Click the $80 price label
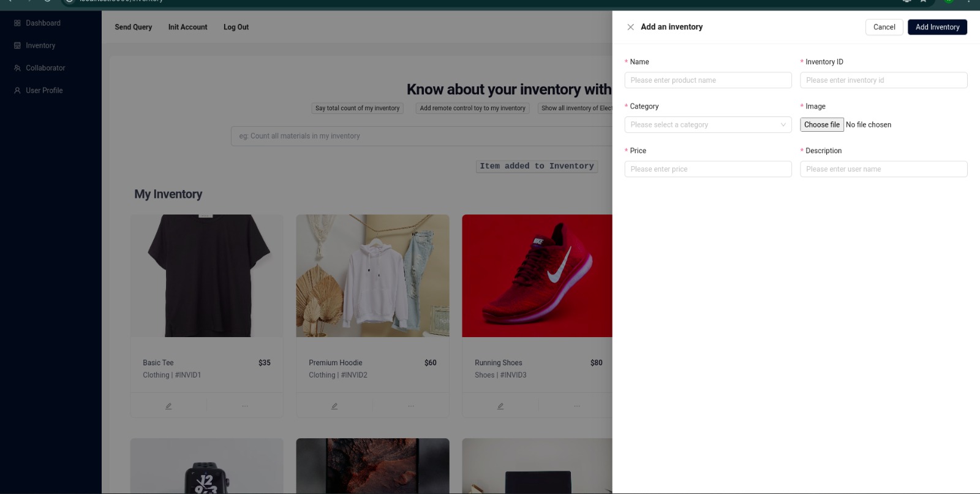 click(597, 363)
